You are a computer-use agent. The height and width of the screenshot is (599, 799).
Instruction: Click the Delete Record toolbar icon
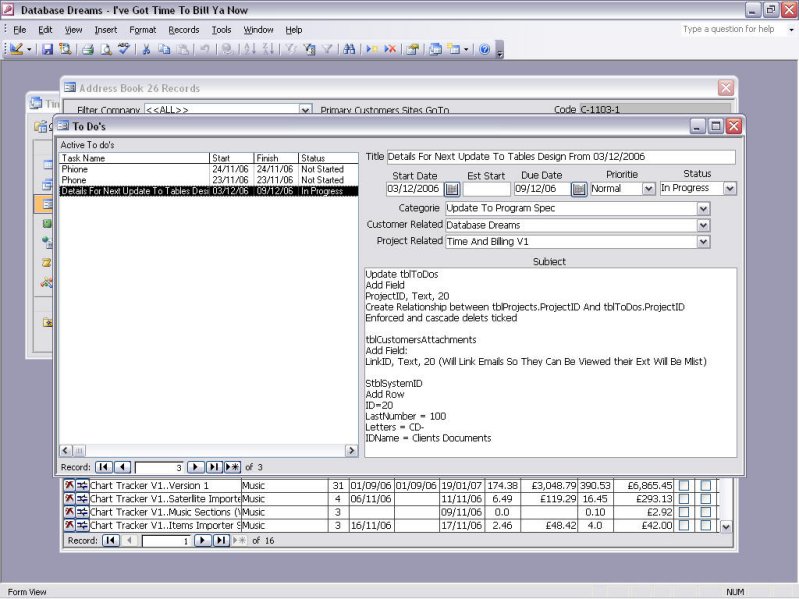tap(390, 49)
